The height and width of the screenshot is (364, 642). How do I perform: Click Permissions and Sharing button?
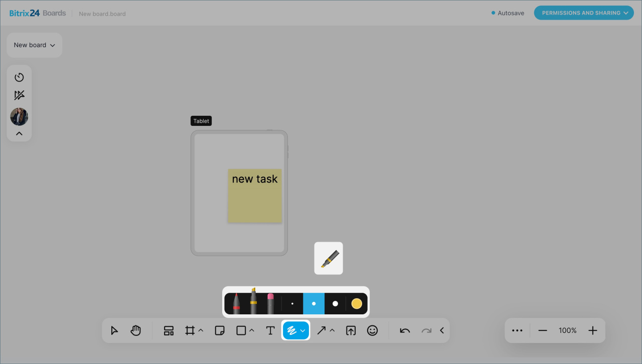coord(584,13)
